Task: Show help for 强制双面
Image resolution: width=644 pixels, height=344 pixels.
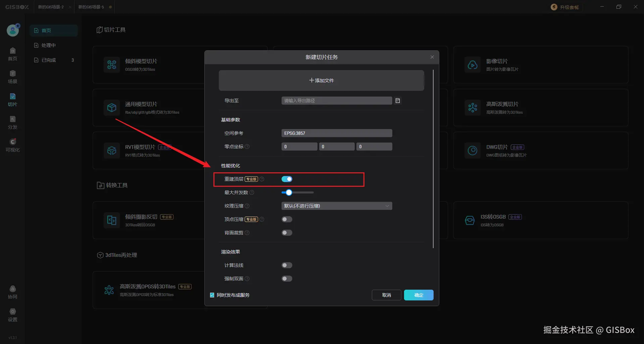Action: (247, 279)
